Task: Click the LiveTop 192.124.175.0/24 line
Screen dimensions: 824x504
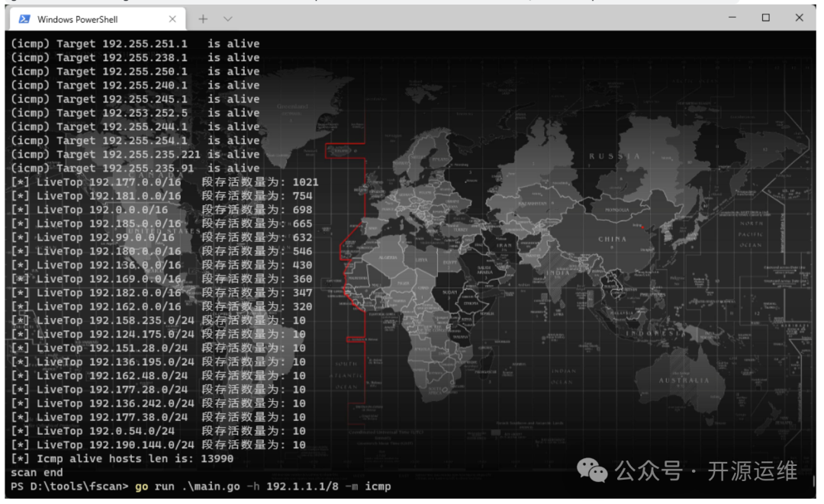Action: click(x=158, y=335)
